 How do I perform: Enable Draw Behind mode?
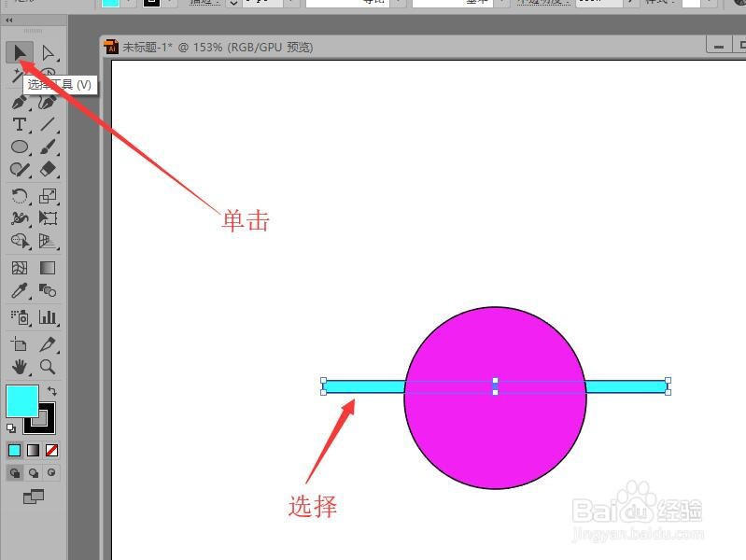[34, 472]
